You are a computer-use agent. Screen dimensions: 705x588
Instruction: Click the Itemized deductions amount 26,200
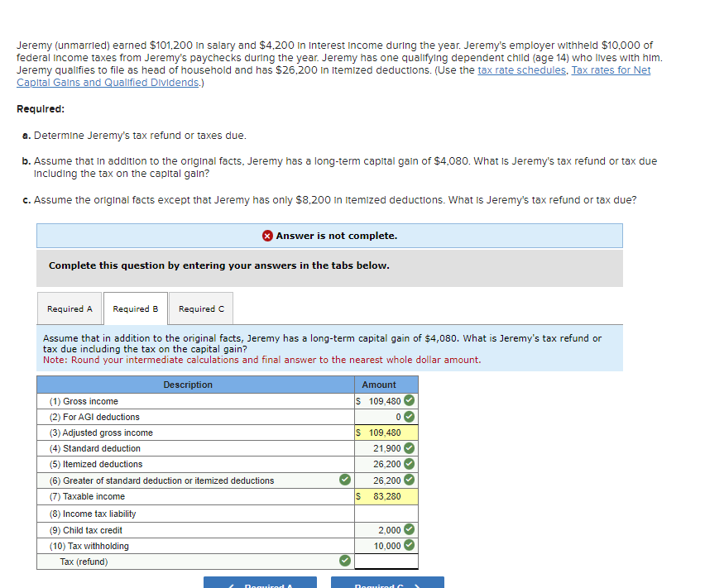tap(386, 464)
